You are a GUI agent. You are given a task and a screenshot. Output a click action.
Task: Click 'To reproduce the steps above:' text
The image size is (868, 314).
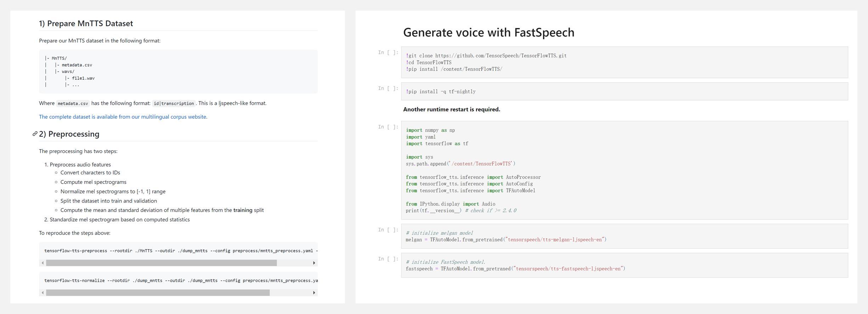(75, 233)
